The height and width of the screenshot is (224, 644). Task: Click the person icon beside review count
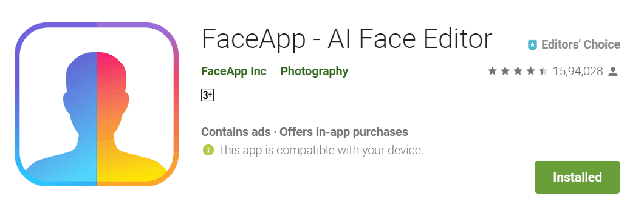coord(613,72)
